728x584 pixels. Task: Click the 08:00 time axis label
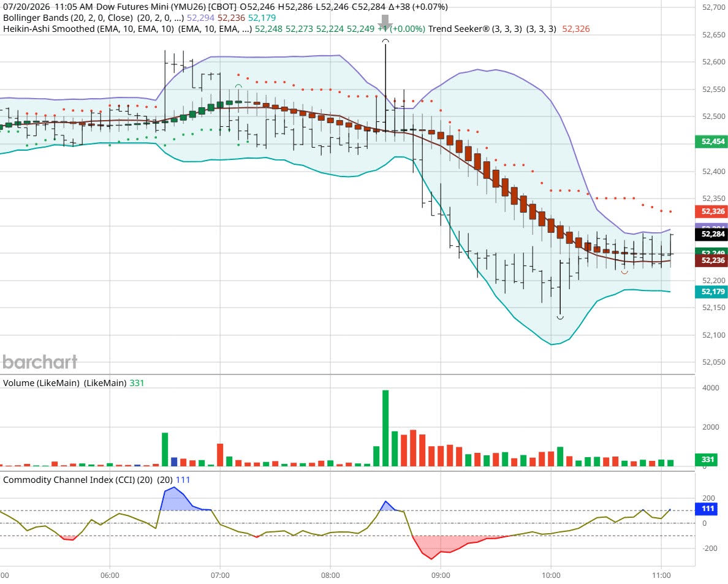[x=330, y=575]
